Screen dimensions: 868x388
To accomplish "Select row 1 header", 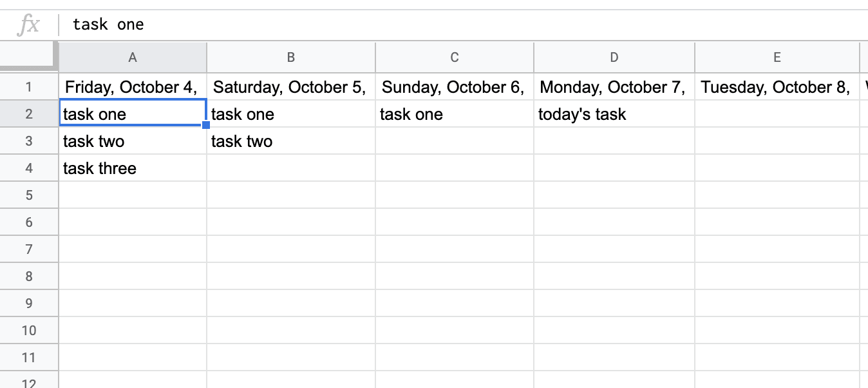I will point(29,87).
